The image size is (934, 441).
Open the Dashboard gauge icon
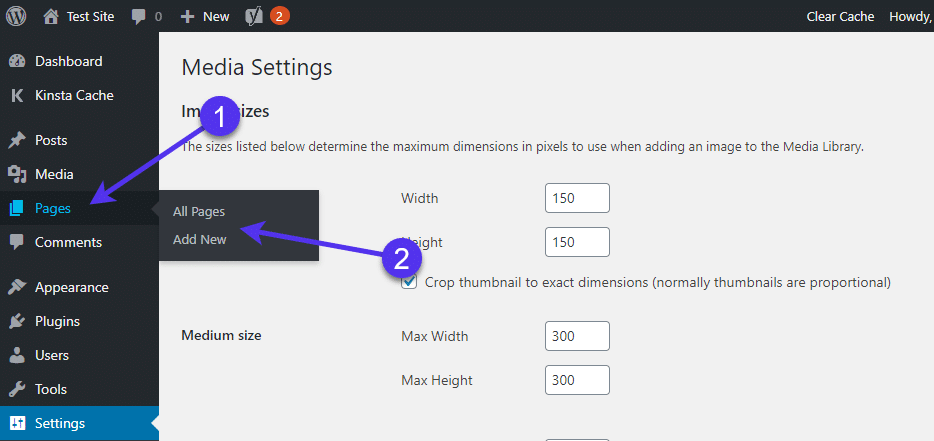16,61
